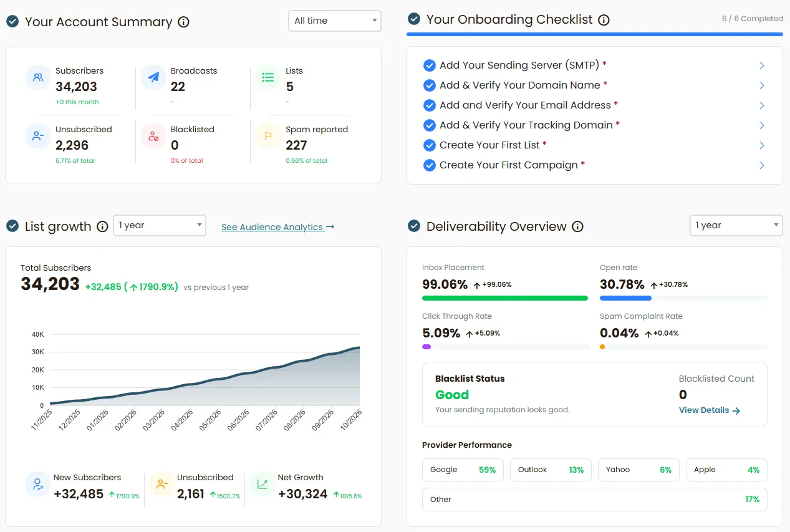790x532 pixels.
Task: Click the New Subscribers icon
Action: pos(38,484)
